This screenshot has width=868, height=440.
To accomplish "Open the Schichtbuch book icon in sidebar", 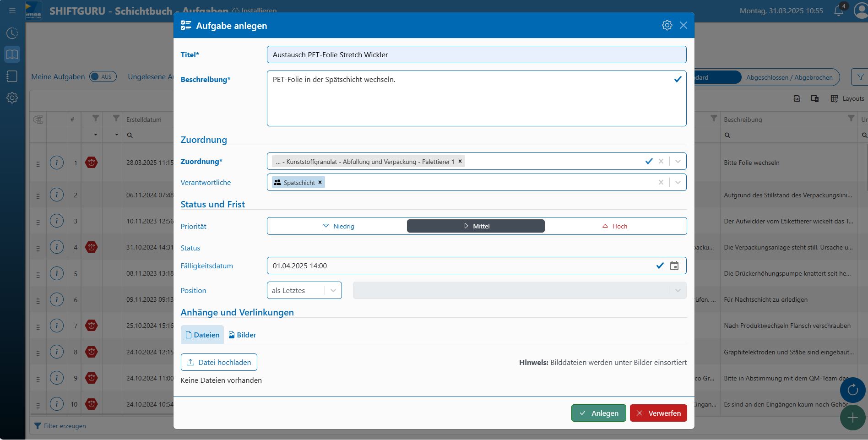I will 12,55.
